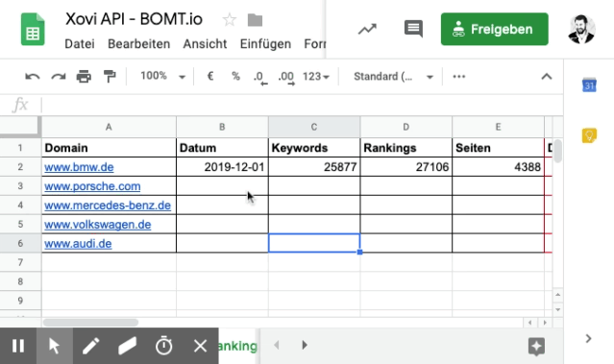Select the Datum header cell
The width and height of the screenshot is (614, 364).
click(x=222, y=148)
